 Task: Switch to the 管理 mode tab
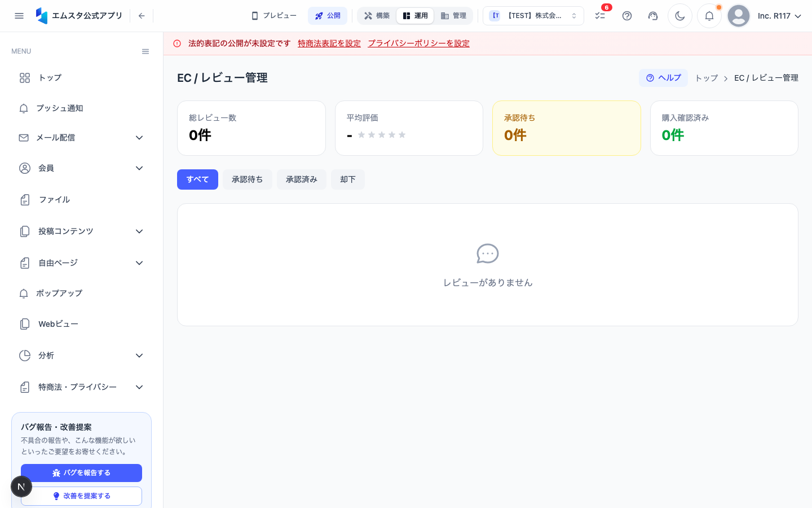click(x=453, y=16)
